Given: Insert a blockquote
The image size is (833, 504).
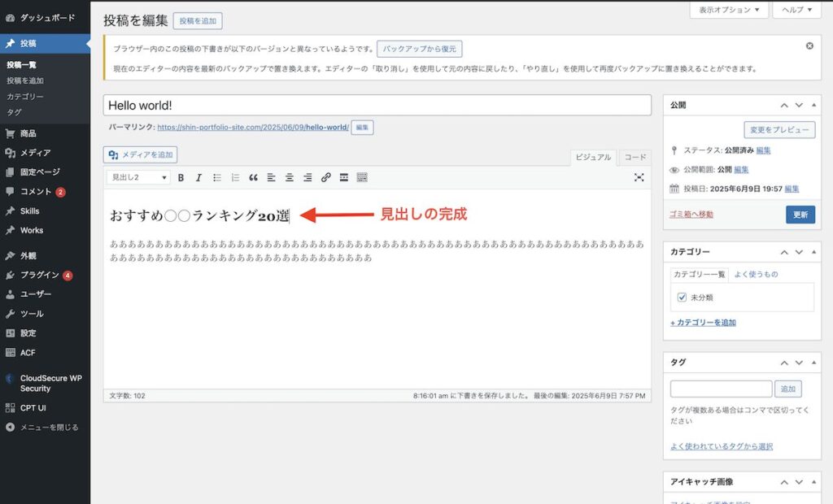Looking at the screenshot, I should [252, 177].
